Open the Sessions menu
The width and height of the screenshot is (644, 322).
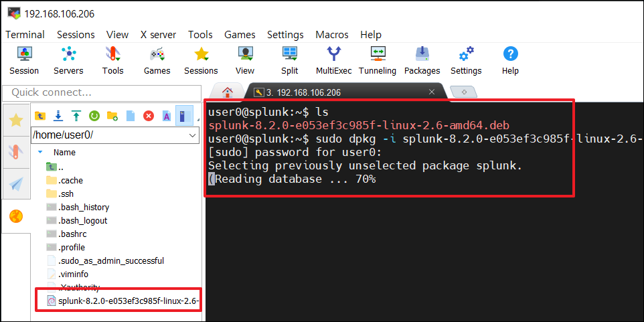(76, 35)
